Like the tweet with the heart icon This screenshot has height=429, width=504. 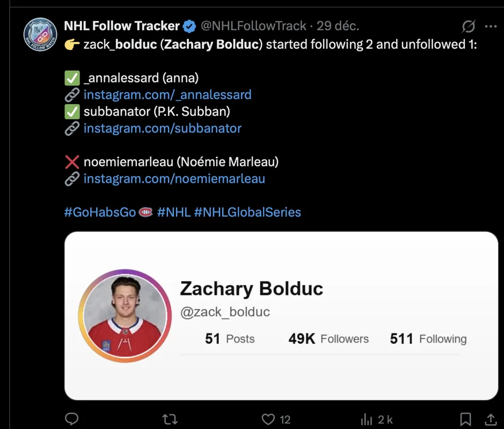click(270, 419)
